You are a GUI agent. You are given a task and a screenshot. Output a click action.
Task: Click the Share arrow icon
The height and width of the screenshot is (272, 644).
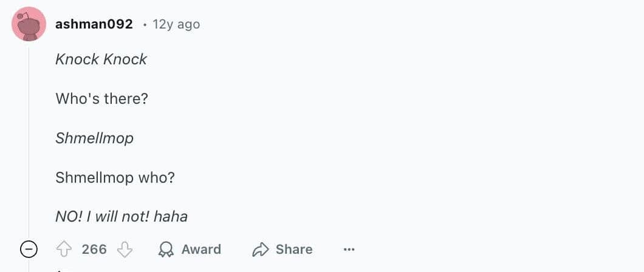coord(261,250)
